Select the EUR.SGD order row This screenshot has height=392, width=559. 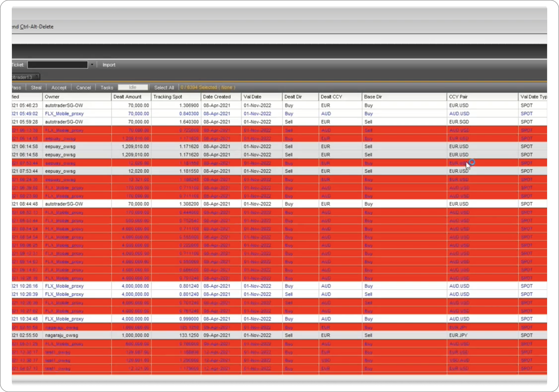coord(459,122)
